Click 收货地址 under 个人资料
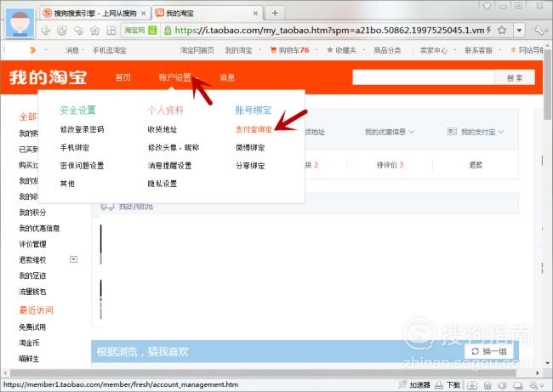The width and height of the screenshot is (553, 392). click(162, 129)
